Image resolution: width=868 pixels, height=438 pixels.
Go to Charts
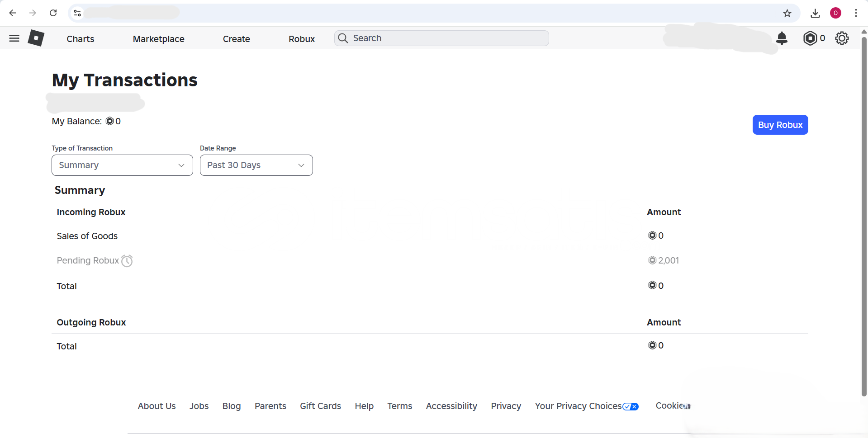(x=81, y=39)
